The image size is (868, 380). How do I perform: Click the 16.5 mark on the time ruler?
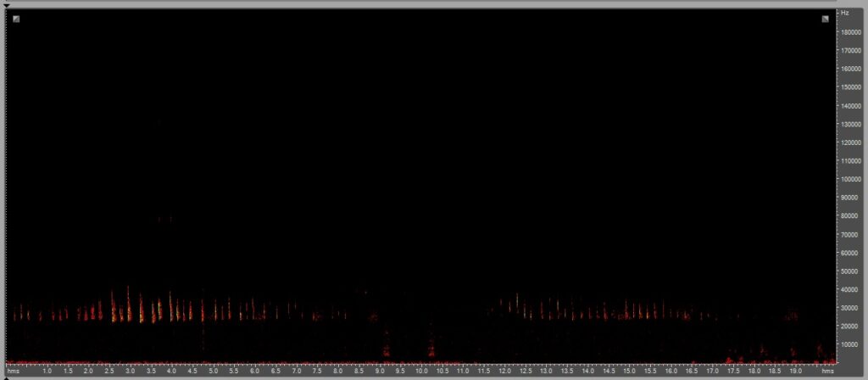point(692,371)
